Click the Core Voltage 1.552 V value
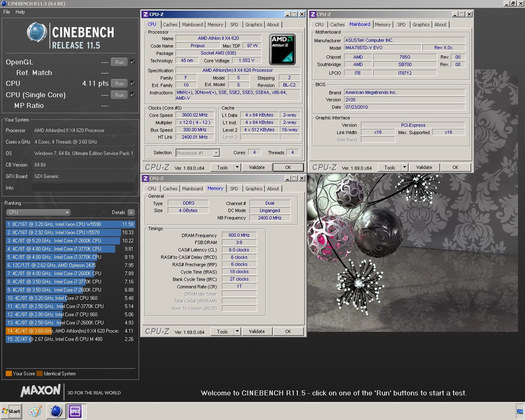The height and width of the screenshot is (420, 525). 247,60
